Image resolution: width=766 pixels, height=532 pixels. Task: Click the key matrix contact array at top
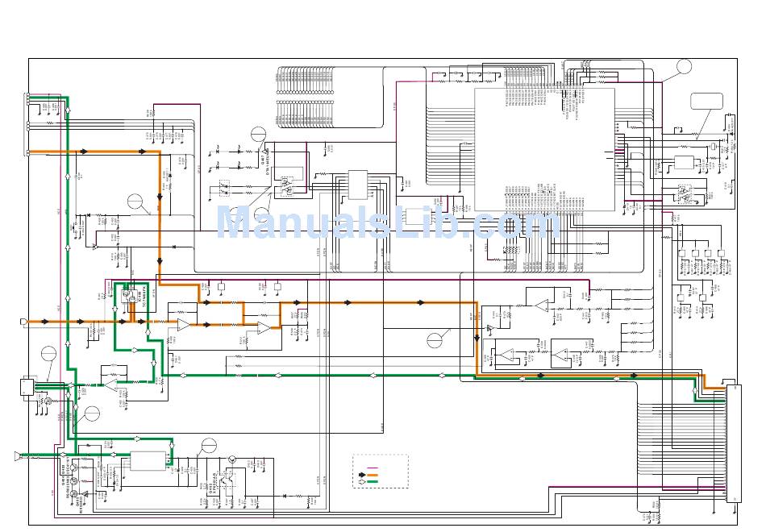[x=304, y=97]
